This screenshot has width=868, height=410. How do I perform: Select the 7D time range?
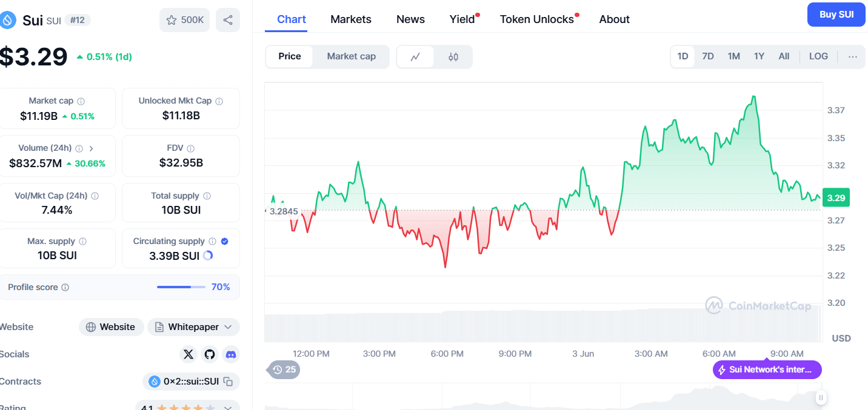708,56
